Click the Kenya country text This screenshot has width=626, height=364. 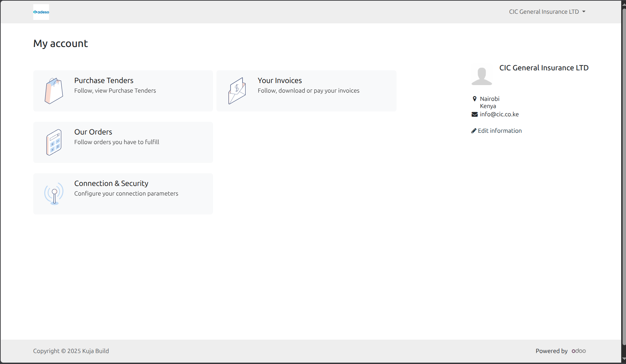pos(488,106)
